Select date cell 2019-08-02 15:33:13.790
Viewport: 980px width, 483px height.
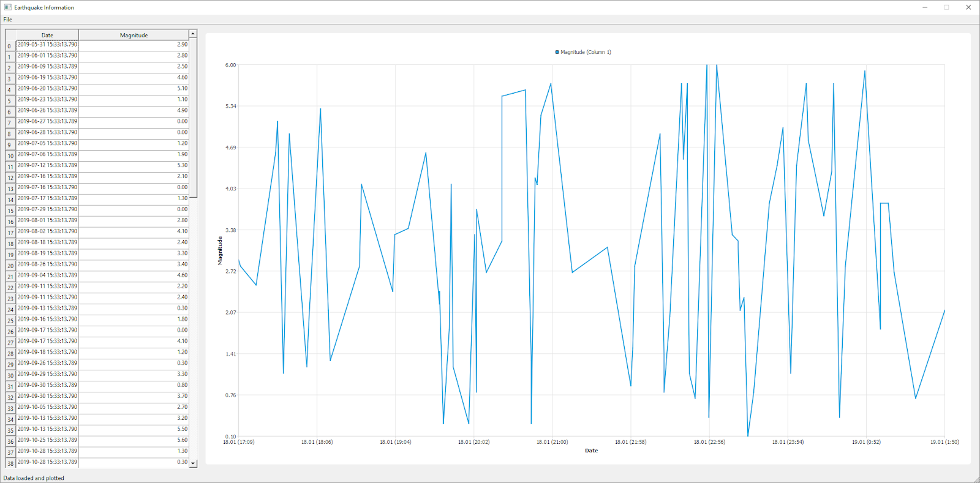pyautogui.click(x=47, y=231)
